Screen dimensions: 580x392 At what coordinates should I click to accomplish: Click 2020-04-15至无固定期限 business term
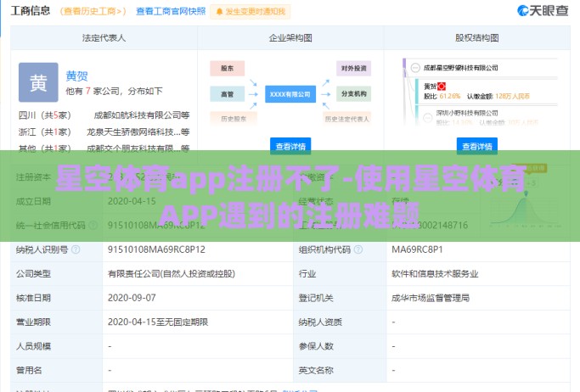click(x=158, y=322)
